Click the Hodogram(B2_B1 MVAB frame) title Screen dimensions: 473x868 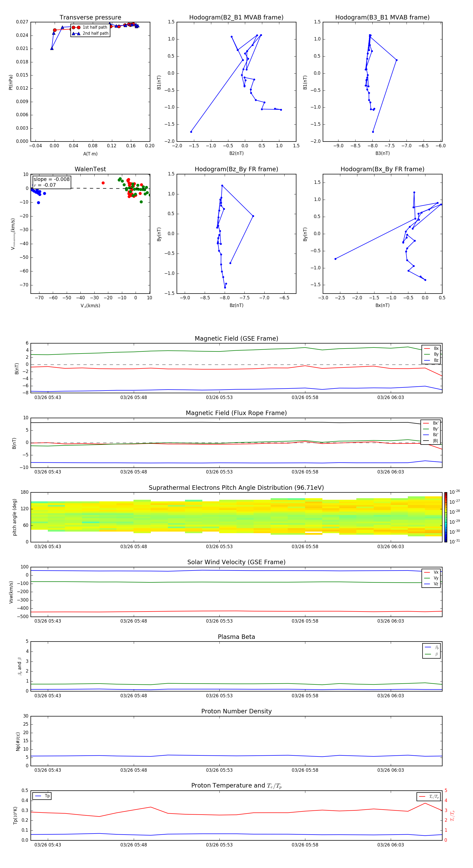pyautogui.click(x=236, y=18)
